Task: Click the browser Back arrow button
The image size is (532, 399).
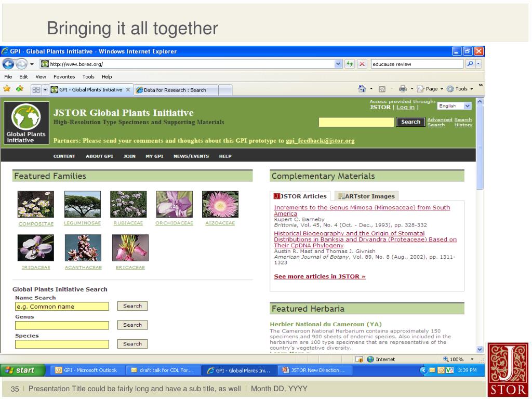Action: 8,64
